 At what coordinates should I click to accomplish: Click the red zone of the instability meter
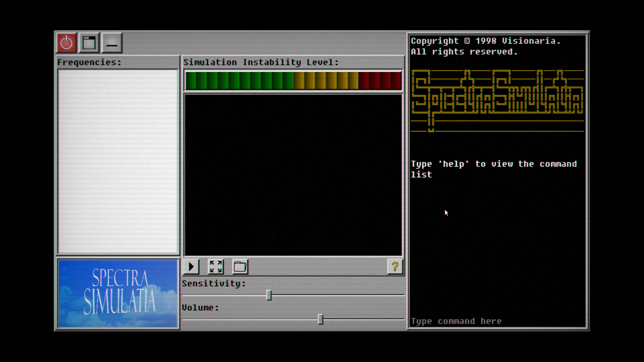(379, 80)
